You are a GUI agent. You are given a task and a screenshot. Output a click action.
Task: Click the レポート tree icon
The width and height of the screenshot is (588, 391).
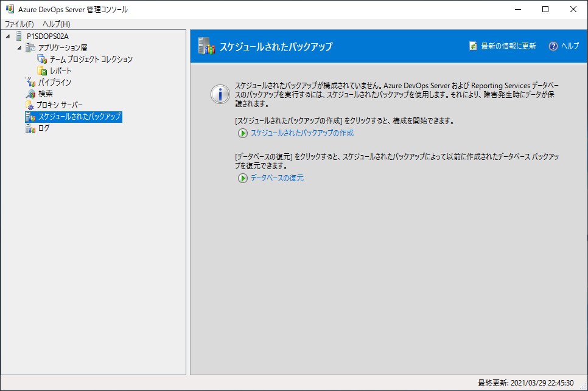click(x=42, y=71)
